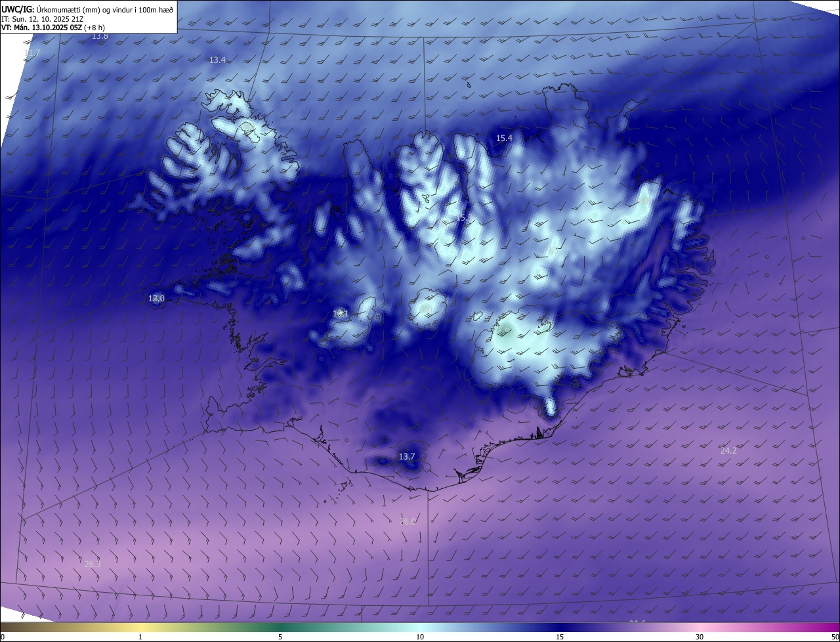The image size is (840, 642).
Task: Select the colorbar tick label 5
Action: 280,637
